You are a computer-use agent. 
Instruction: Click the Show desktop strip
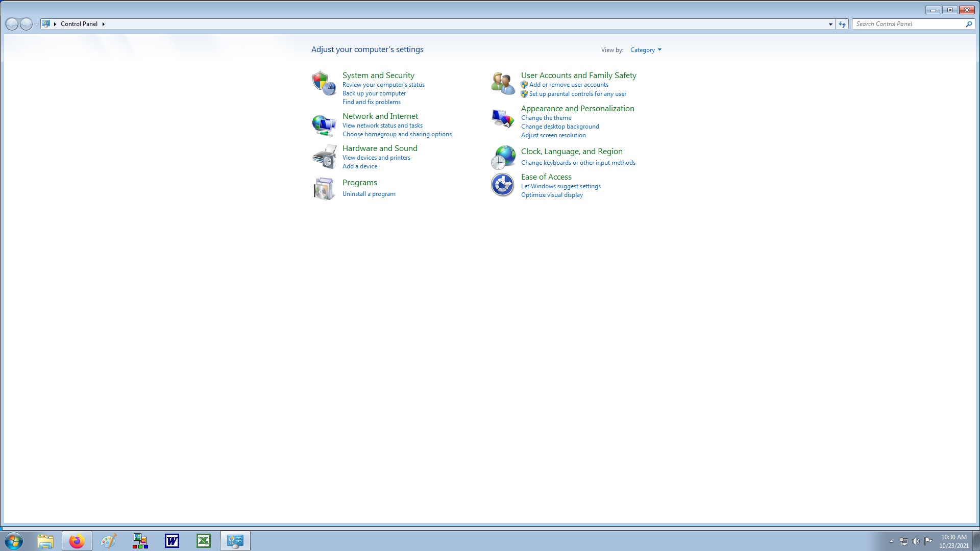(976, 541)
